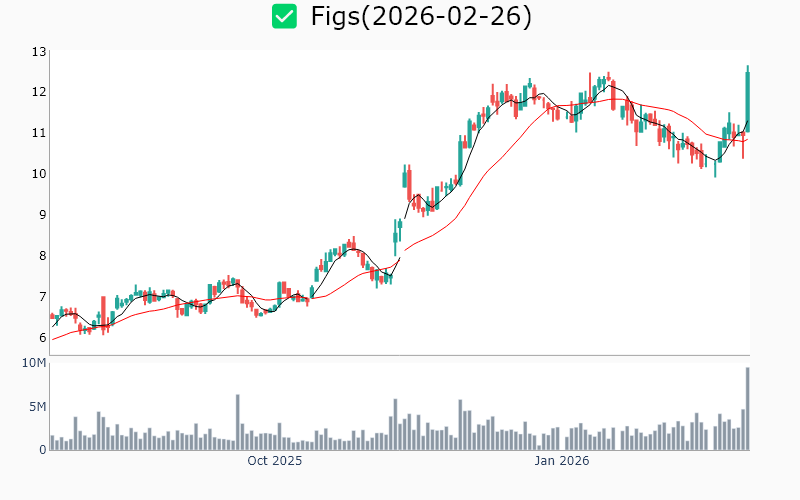Click the first candlestick at chart's left edge
This screenshot has width=800, height=500.
coord(52,316)
